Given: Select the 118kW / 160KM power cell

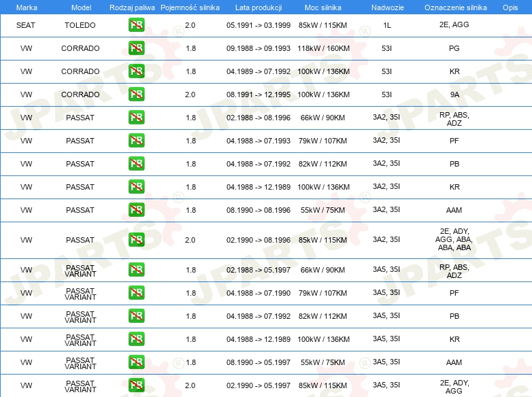Looking at the screenshot, I should [x=323, y=48].
